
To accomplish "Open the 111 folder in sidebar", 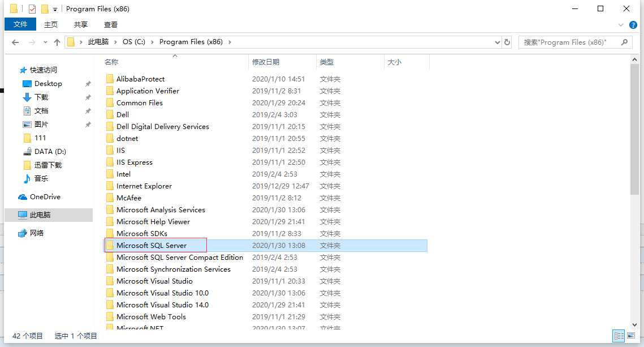I will coord(40,138).
